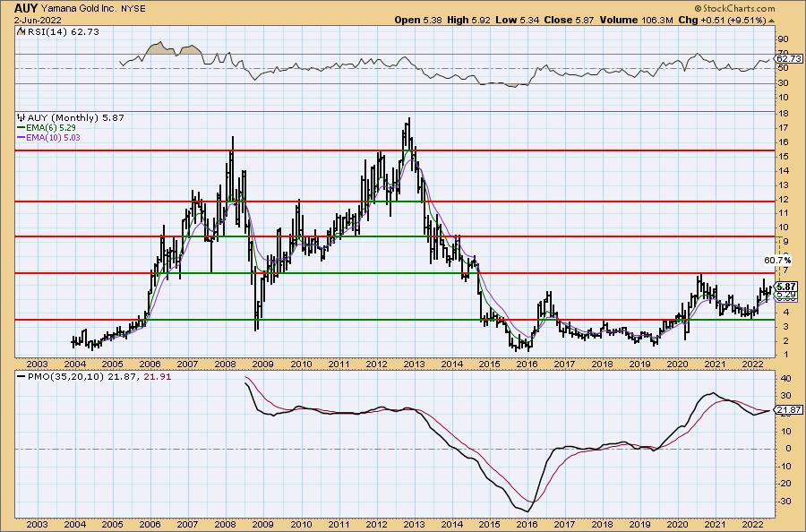Click the RSI(14) 62.73 legend label

pos(63,32)
